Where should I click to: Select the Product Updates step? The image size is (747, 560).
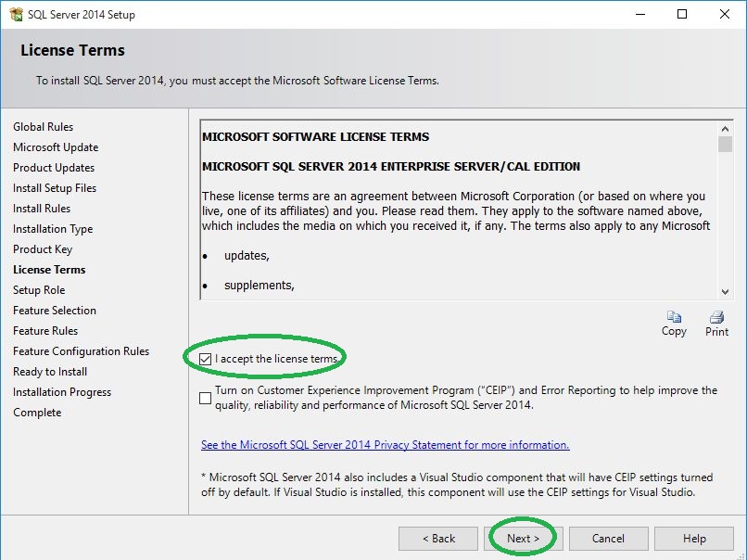54,168
